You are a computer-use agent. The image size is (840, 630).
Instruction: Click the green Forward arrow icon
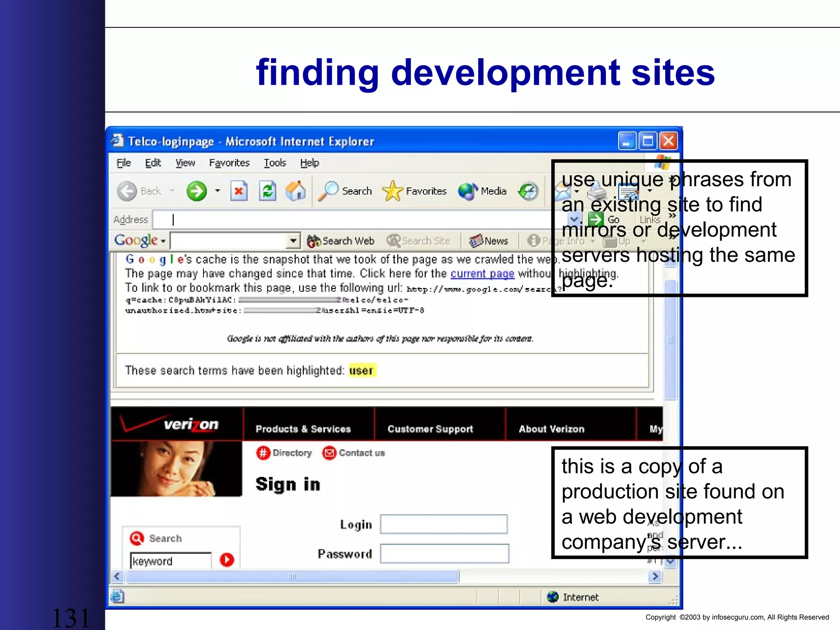coord(196,191)
